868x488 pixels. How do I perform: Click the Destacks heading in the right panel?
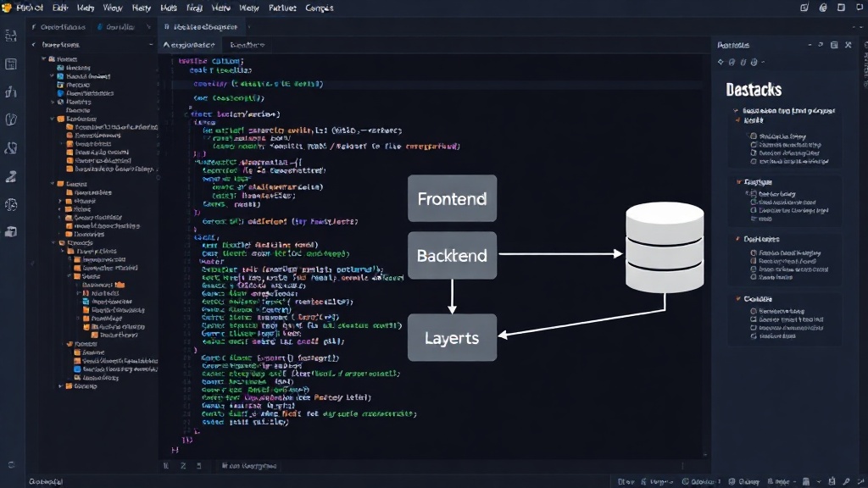(x=754, y=90)
